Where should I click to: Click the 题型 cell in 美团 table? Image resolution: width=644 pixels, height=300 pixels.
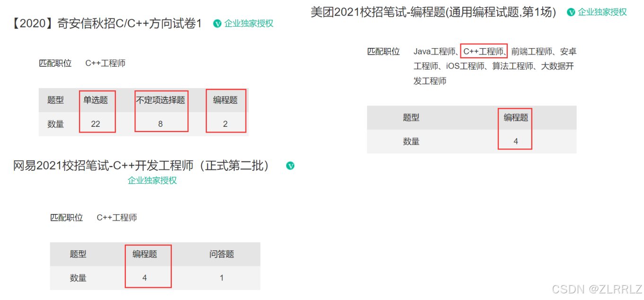pos(411,117)
